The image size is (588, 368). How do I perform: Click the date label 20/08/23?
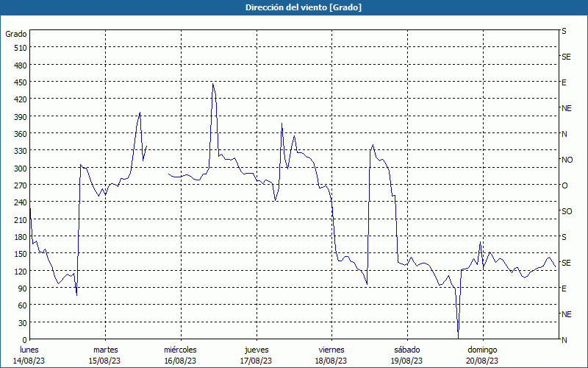pos(483,361)
